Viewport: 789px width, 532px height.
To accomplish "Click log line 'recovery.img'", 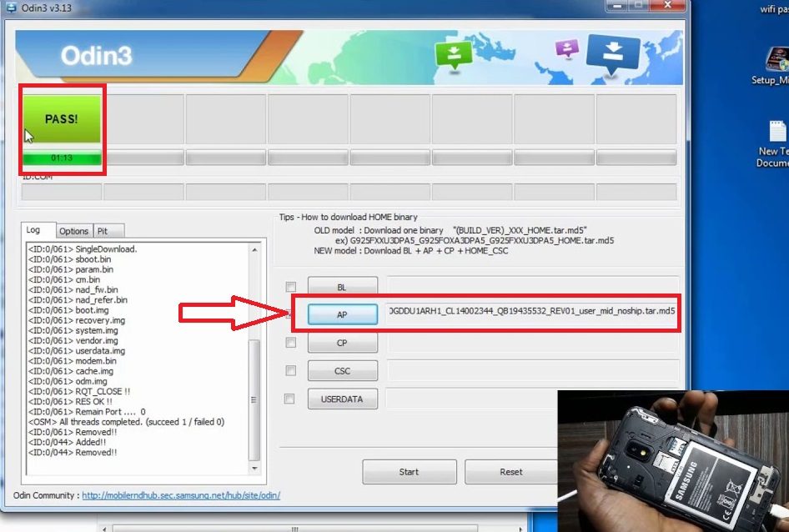I will point(77,320).
